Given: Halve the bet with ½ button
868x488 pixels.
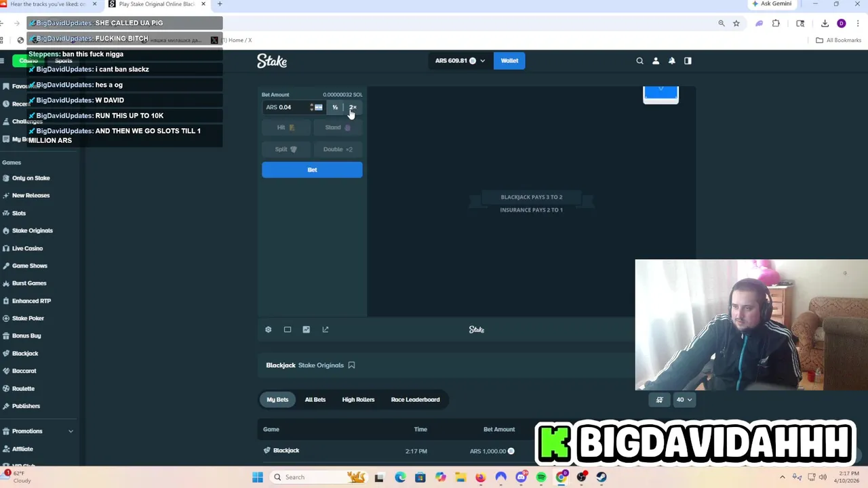Looking at the screenshot, I should 335,107.
